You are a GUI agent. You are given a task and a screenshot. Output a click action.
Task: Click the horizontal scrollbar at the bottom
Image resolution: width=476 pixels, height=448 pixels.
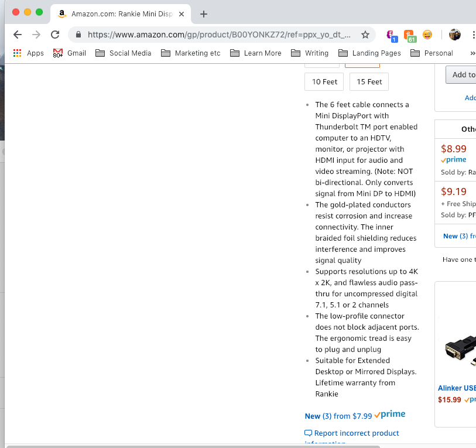pos(193,446)
